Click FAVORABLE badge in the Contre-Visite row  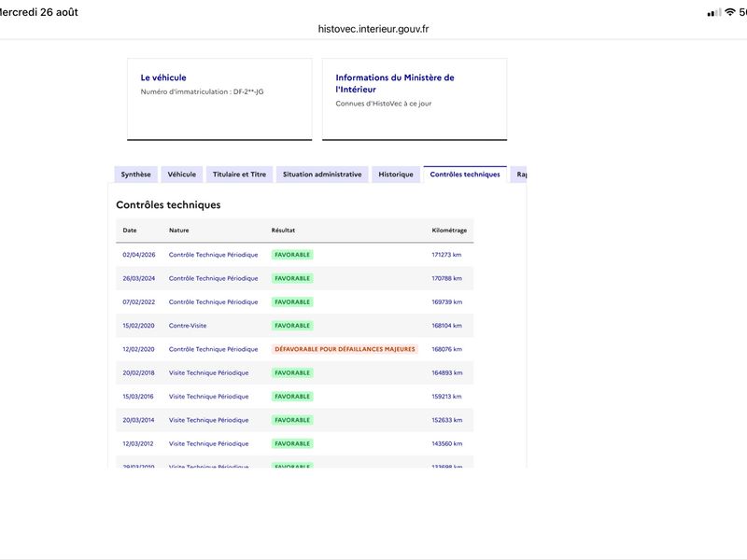click(x=292, y=326)
